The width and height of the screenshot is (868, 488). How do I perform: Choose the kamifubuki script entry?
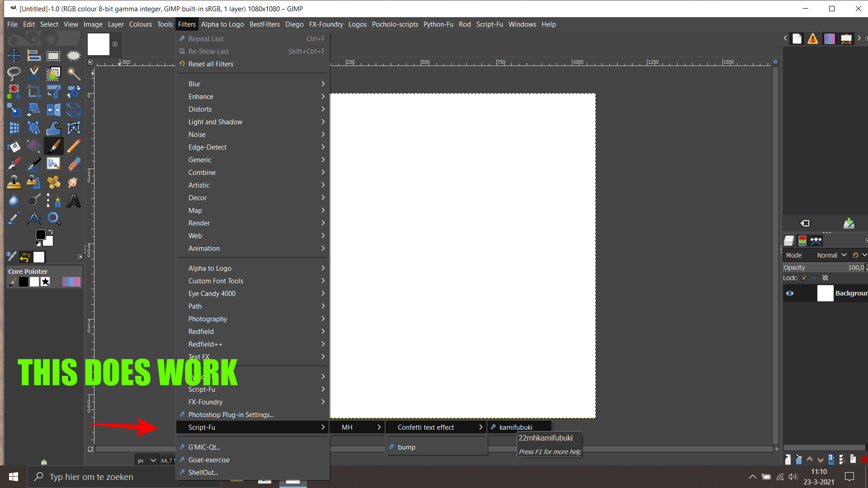pos(520,427)
